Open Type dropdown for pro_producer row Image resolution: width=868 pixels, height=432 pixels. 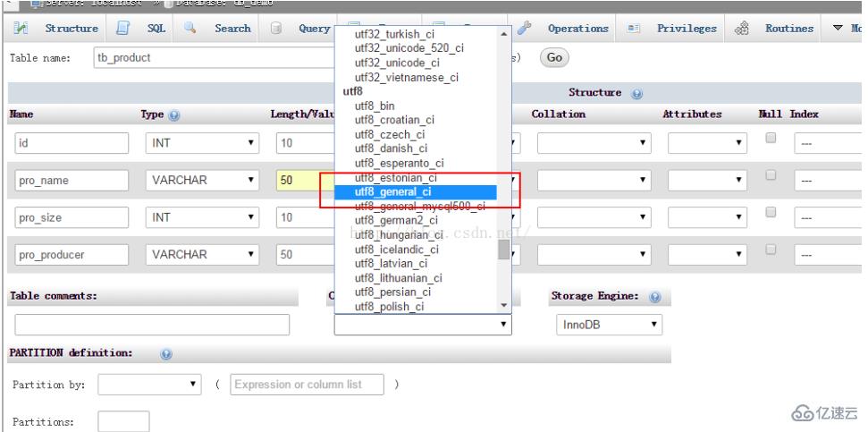pos(202,254)
